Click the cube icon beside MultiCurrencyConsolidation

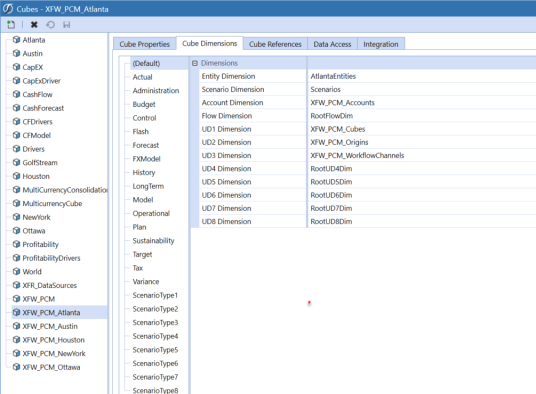(x=16, y=190)
